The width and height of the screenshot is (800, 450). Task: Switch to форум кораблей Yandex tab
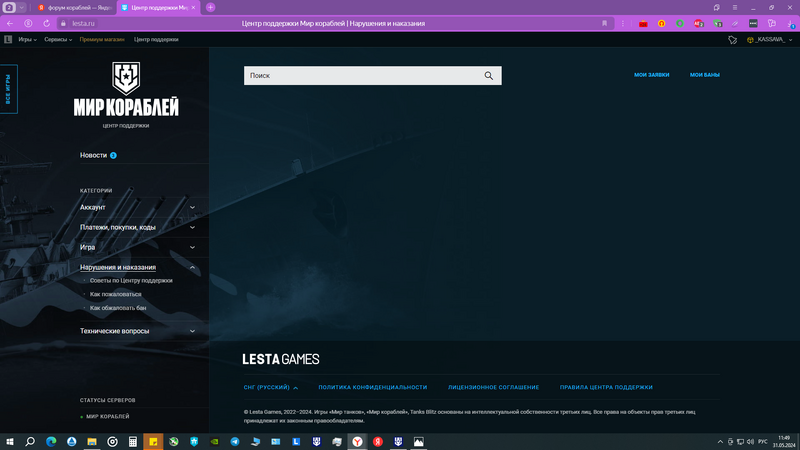75,8
